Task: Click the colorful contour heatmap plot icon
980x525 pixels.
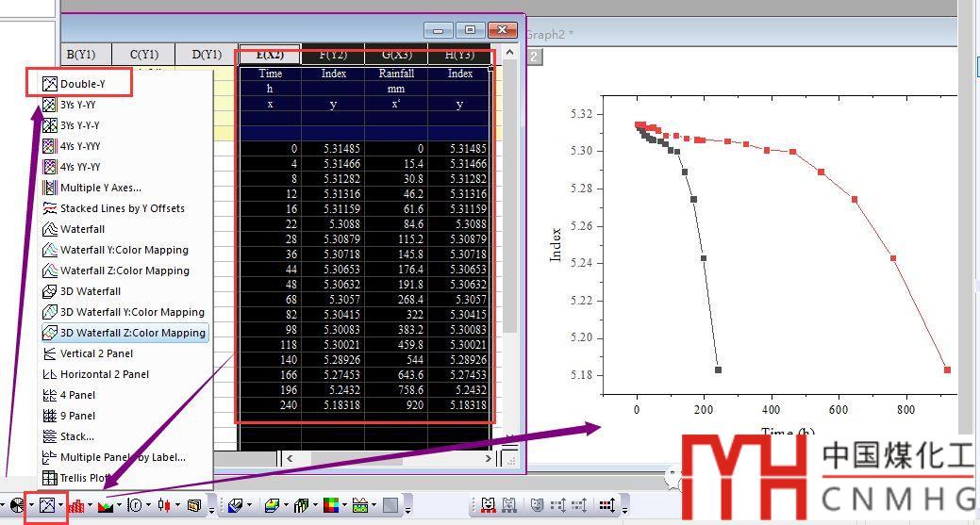Action: [331, 506]
